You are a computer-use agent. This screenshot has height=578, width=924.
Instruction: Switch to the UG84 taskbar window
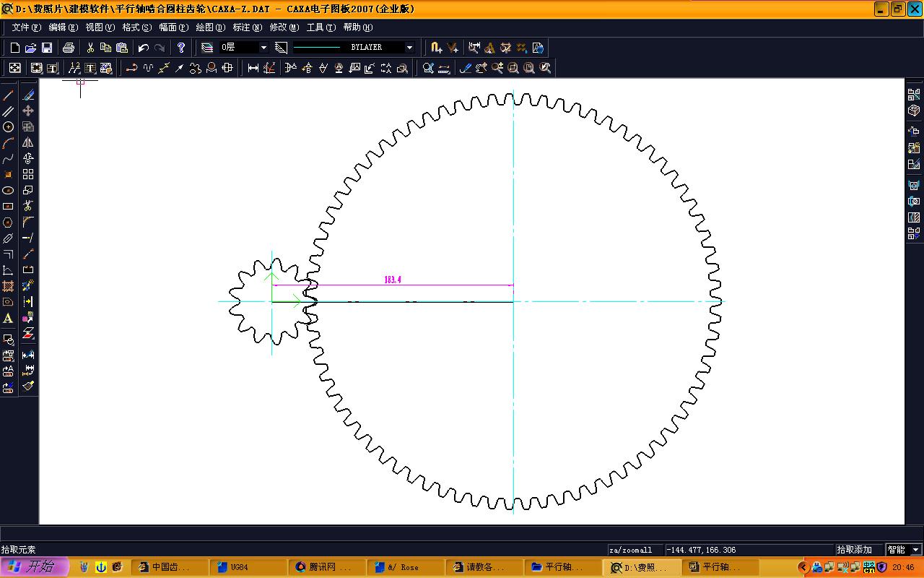tap(248, 567)
